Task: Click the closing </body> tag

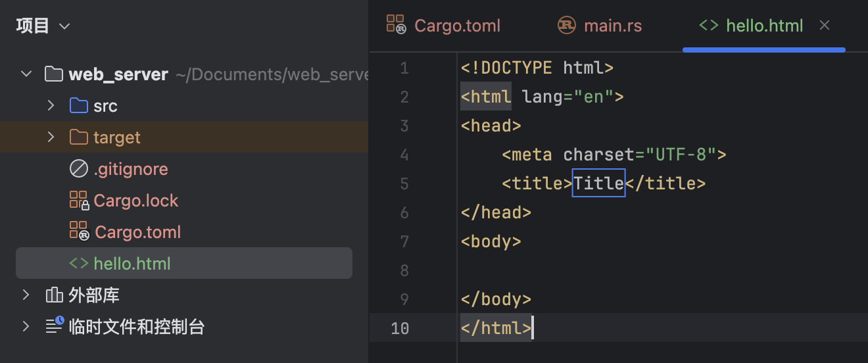Action: (x=496, y=299)
